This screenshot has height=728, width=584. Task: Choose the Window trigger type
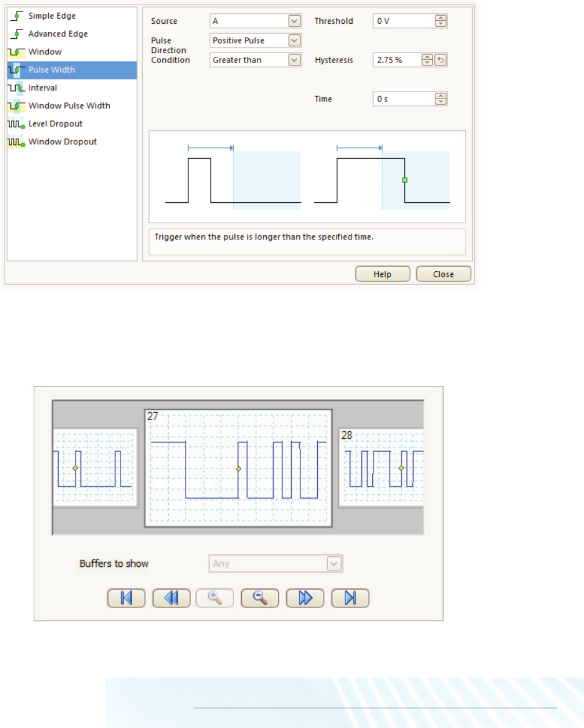pos(72,52)
